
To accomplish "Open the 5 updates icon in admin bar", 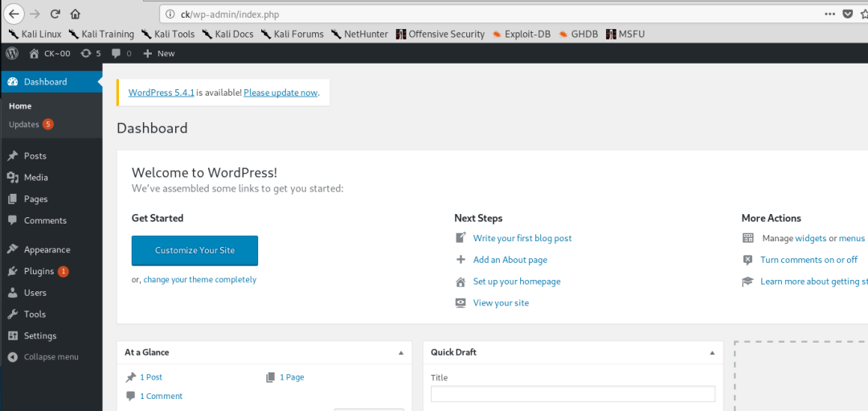I will coord(91,53).
